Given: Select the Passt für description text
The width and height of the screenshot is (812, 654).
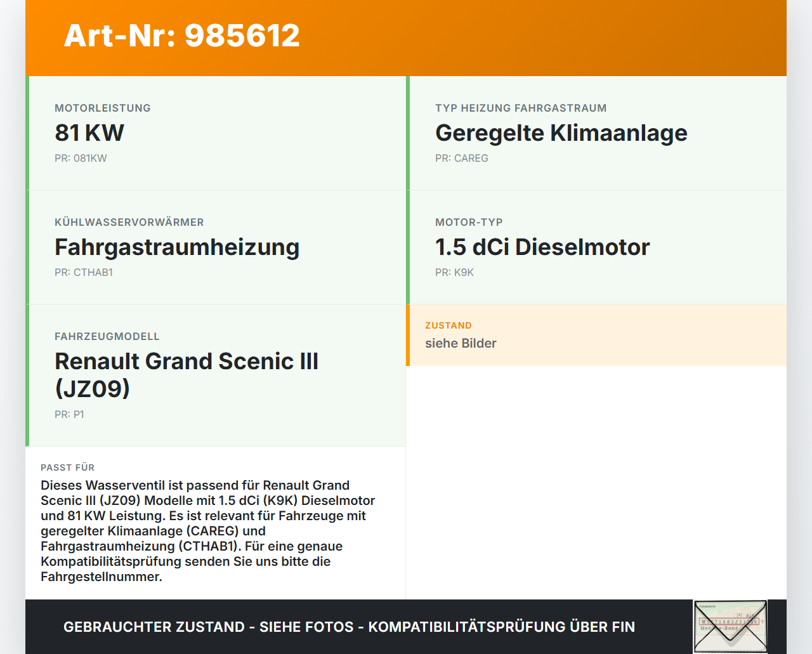Looking at the screenshot, I should click(208, 532).
